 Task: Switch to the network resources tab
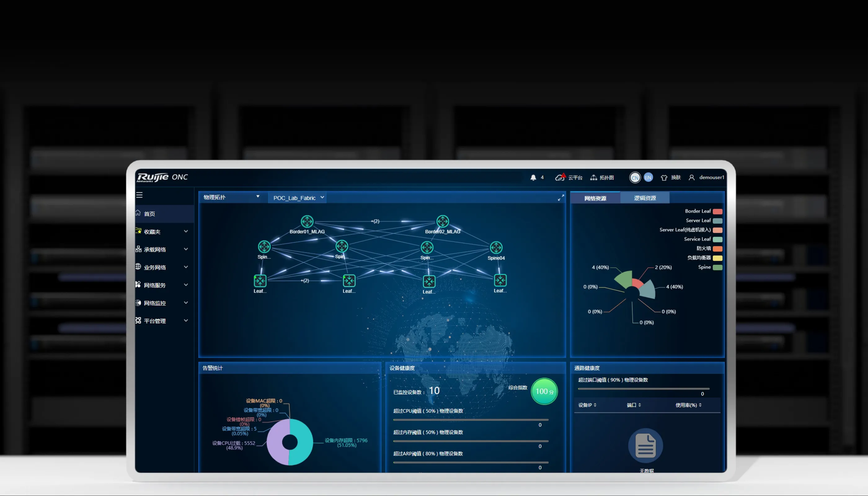coord(595,198)
